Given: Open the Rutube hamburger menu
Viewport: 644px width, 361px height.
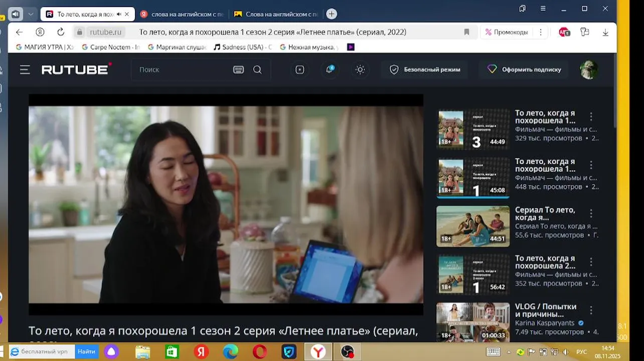Looking at the screenshot, I should (25, 70).
